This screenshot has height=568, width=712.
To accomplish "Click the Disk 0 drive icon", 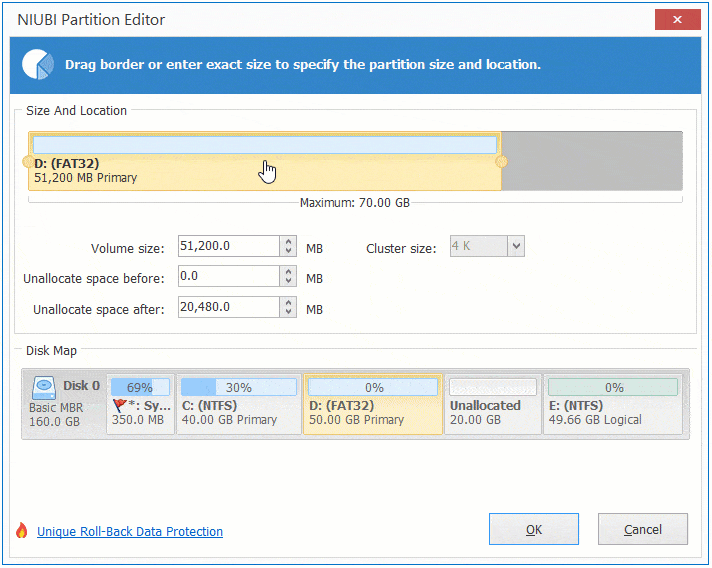I will point(44,387).
